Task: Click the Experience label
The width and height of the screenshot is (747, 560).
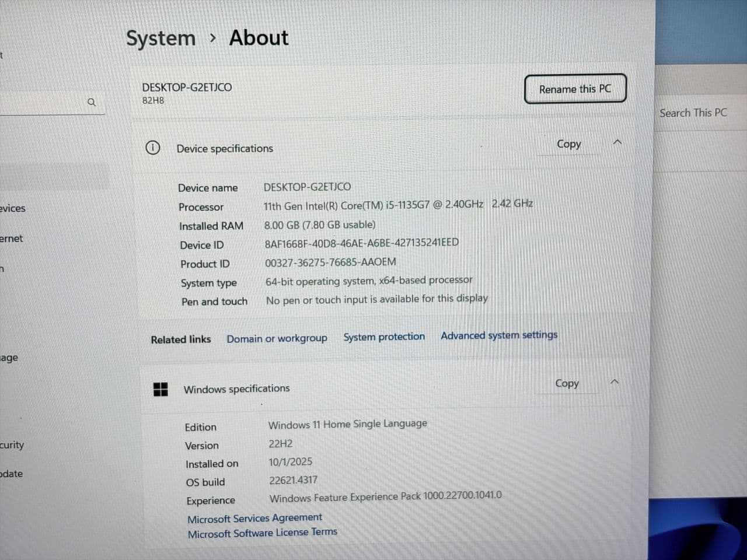Action: 211,501
